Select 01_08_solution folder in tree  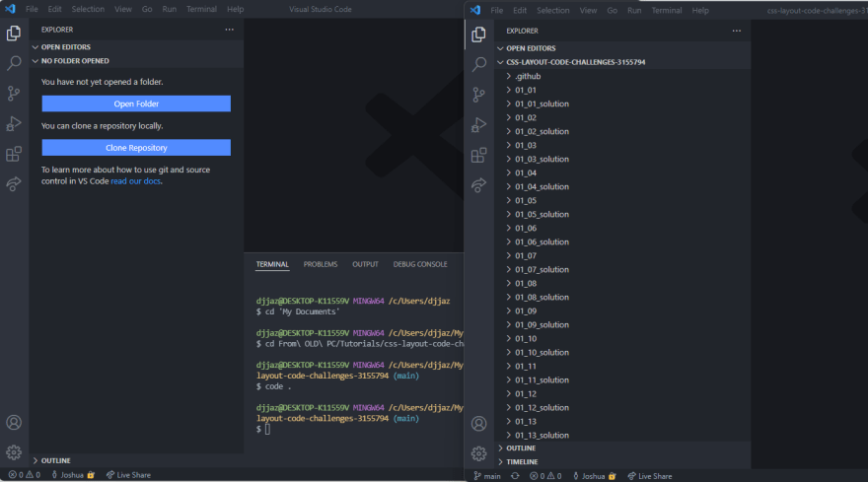[622, 297]
